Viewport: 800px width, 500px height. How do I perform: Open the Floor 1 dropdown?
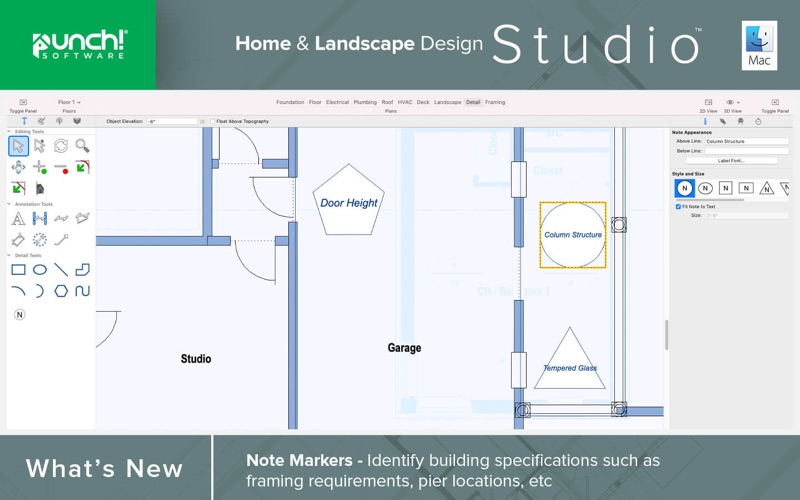[x=69, y=102]
